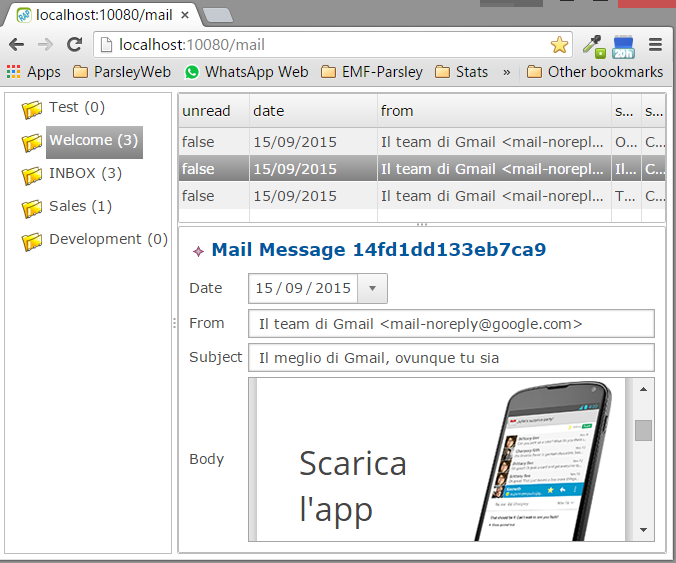Click the first row's unread false cell
Viewport: 676px width, 563px height.
coord(214,142)
